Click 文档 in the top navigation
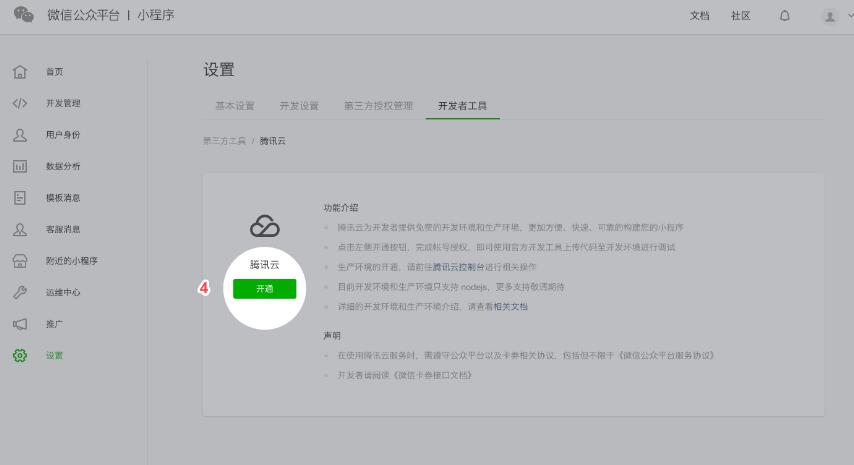 pos(700,16)
